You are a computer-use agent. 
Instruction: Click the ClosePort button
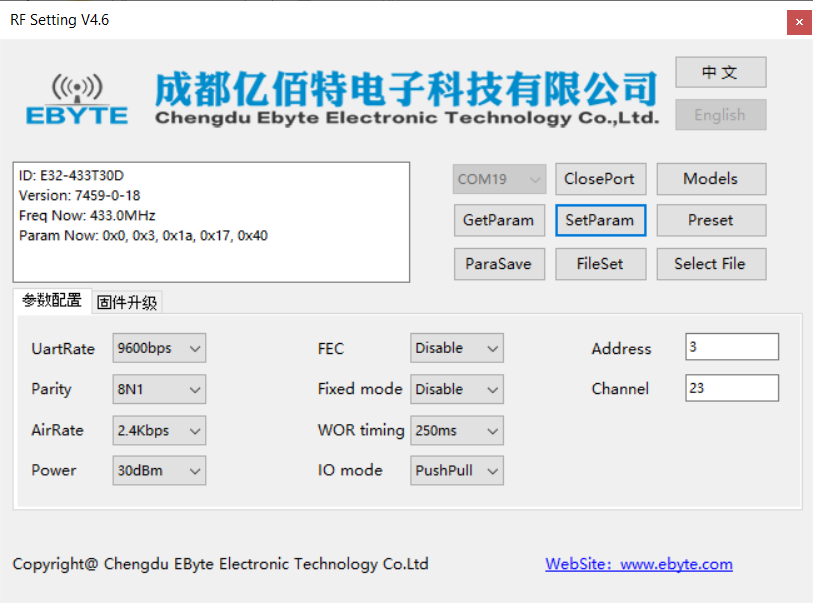click(600, 179)
